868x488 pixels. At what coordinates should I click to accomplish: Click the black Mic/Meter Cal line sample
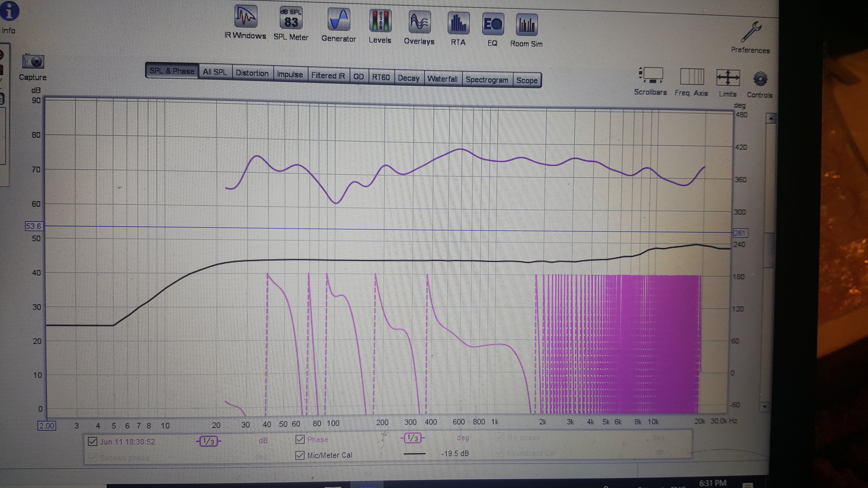(414, 454)
